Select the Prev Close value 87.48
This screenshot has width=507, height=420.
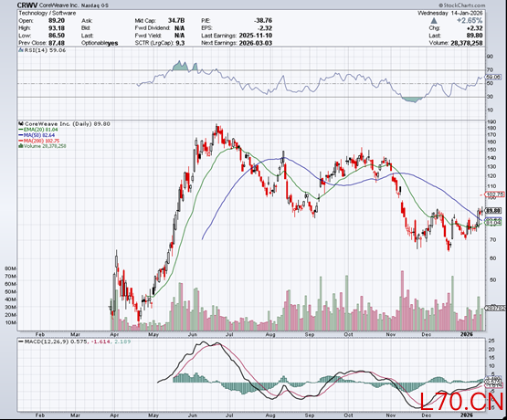tap(57, 43)
